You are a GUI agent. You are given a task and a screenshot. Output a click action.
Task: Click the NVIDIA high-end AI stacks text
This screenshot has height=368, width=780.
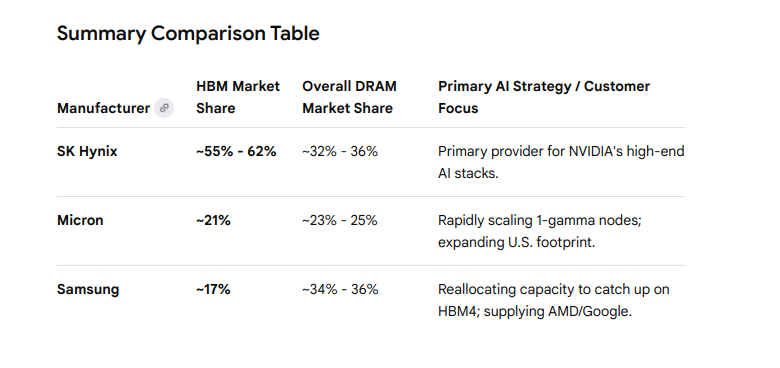point(561,162)
